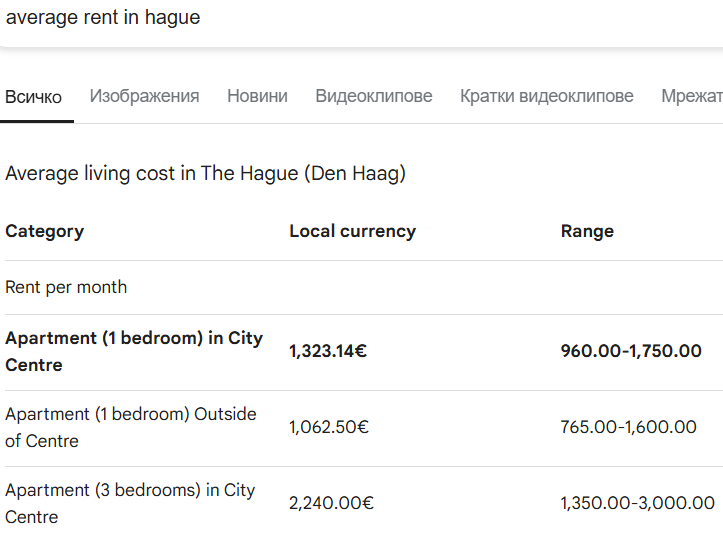This screenshot has width=723, height=540.
Task: Click the 1,323.14€ price value
Action: point(328,351)
